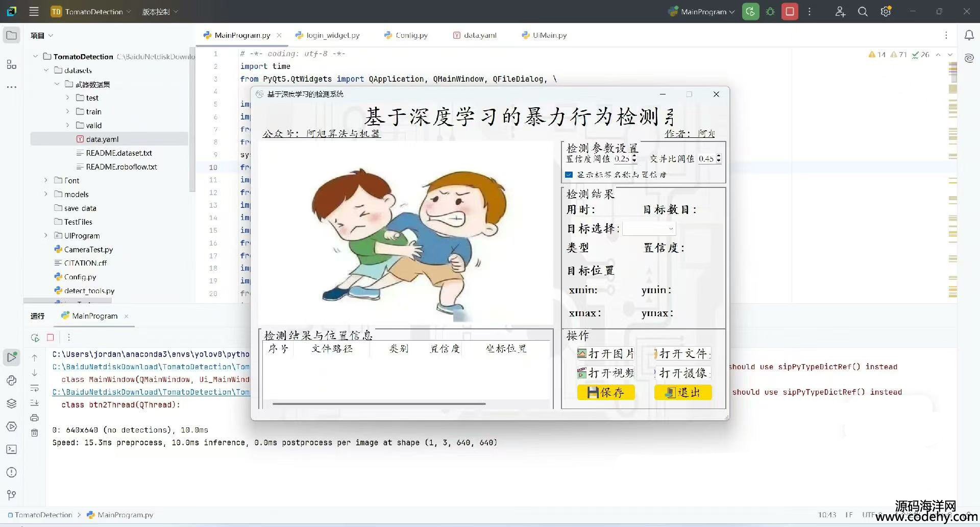This screenshot has width=980, height=527.
Task: Open the Structure tool window icon
Action: (11, 64)
